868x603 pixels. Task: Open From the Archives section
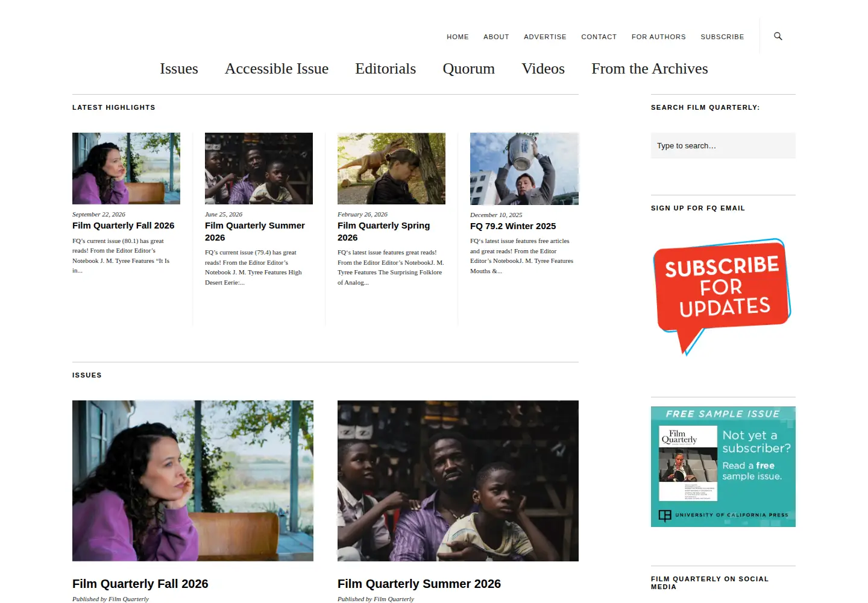click(x=650, y=69)
